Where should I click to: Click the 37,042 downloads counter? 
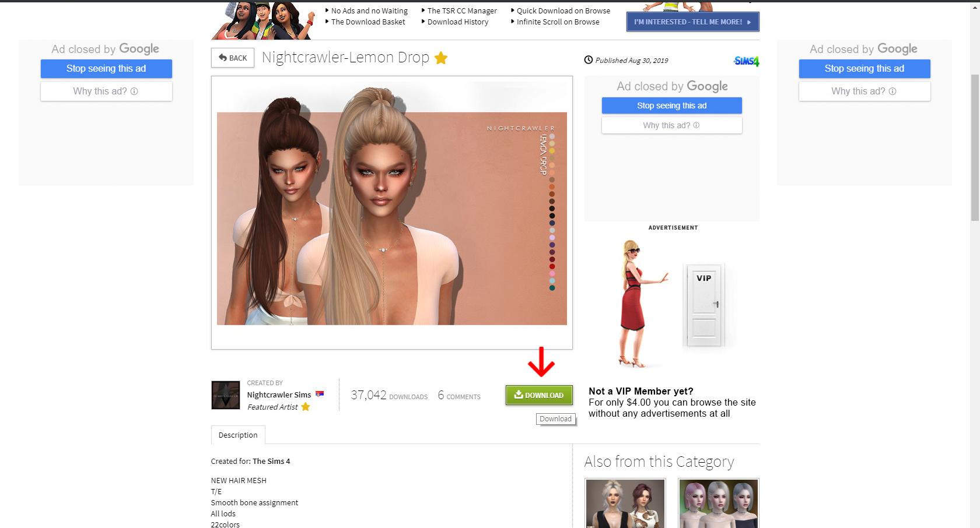[x=389, y=395]
